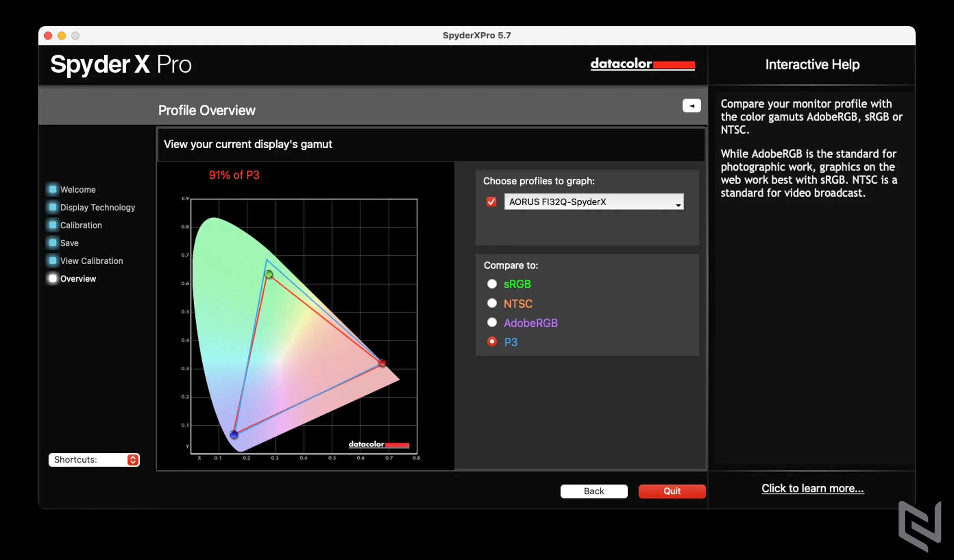Go to the Save step label
This screenshot has height=560, width=954.
[x=69, y=243]
